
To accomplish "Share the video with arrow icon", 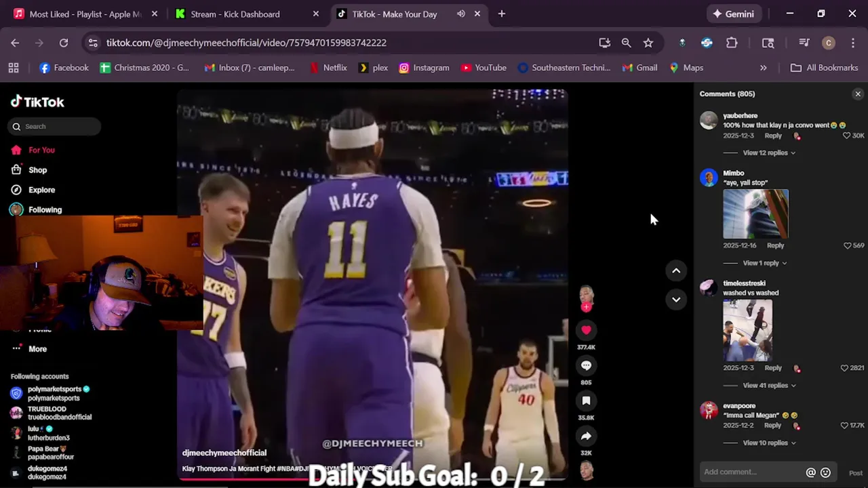I will [x=587, y=436].
